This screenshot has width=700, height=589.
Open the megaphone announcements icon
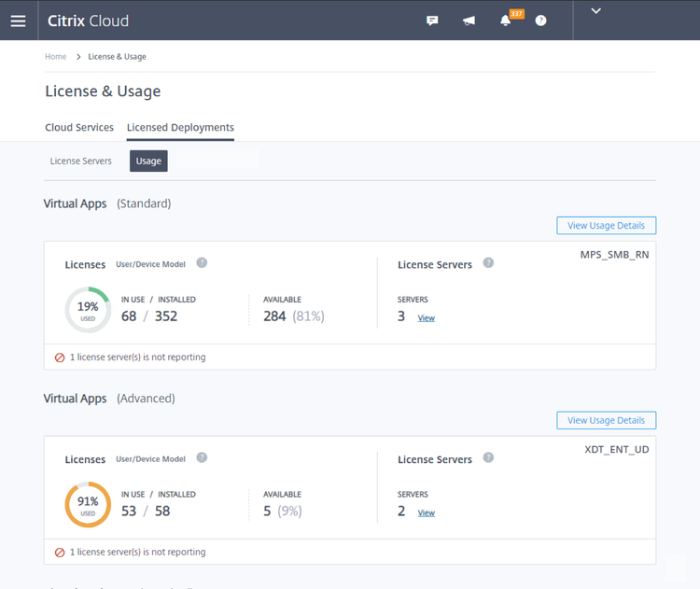pyautogui.click(x=469, y=21)
